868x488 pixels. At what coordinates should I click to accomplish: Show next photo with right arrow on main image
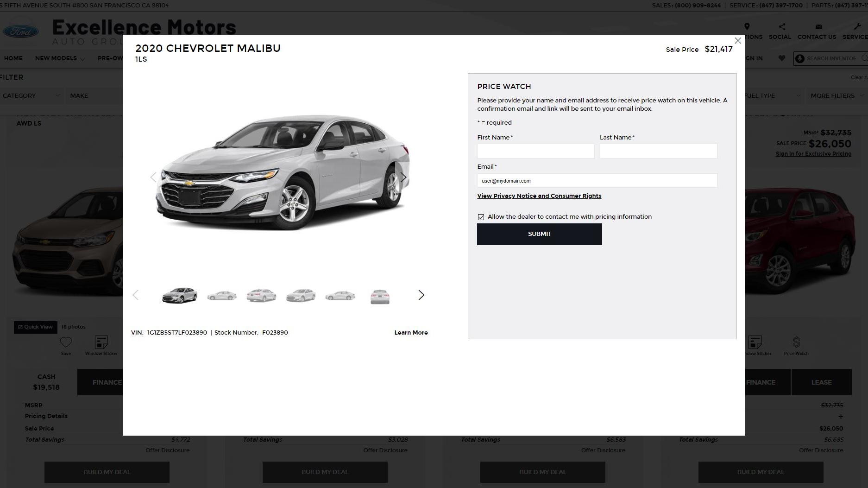click(403, 177)
